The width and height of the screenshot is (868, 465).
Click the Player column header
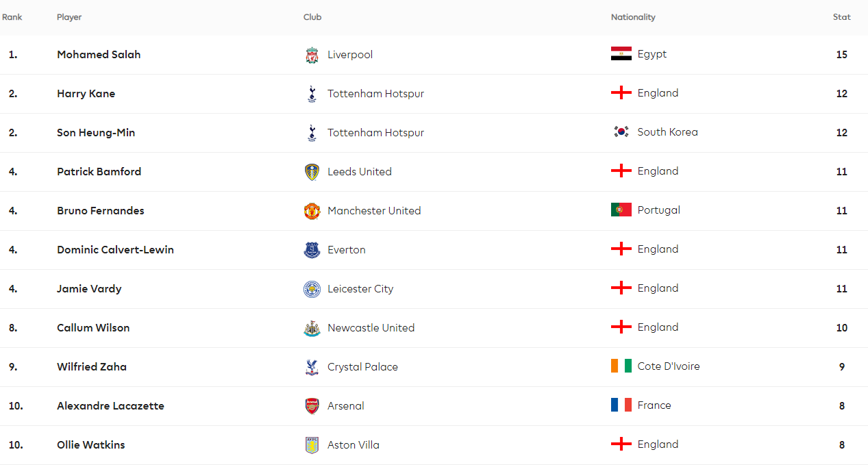pyautogui.click(x=69, y=17)
